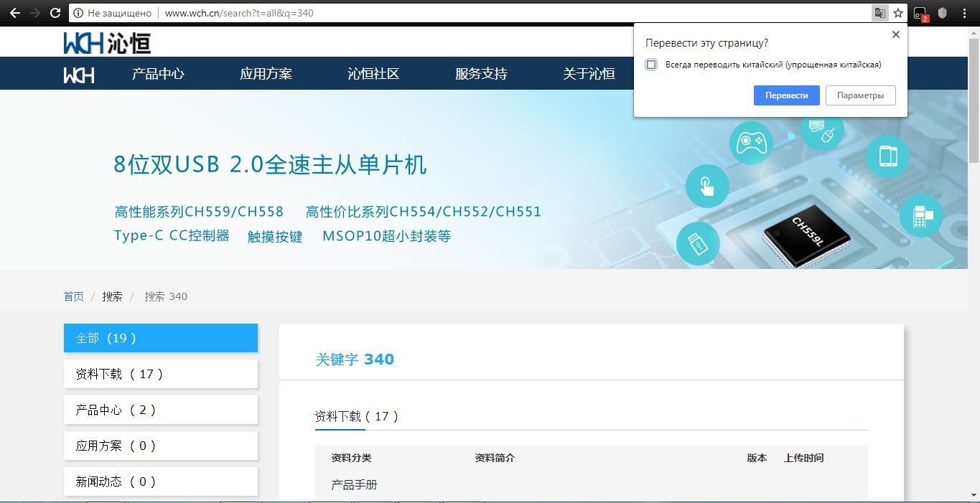
Task: Click banner text '高性价比系列CH554/CH552/CH551'
Action: 424,212
